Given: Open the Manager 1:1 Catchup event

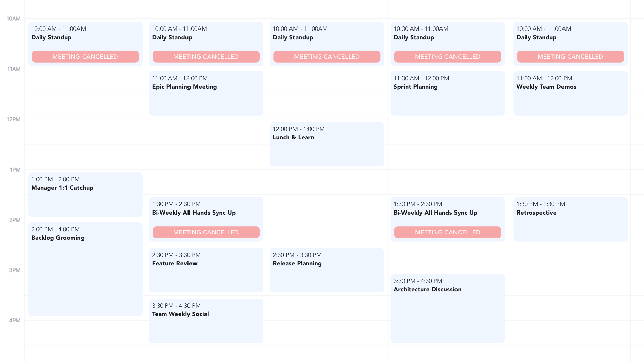Looking at the screenshot, I should coord(85,194).
